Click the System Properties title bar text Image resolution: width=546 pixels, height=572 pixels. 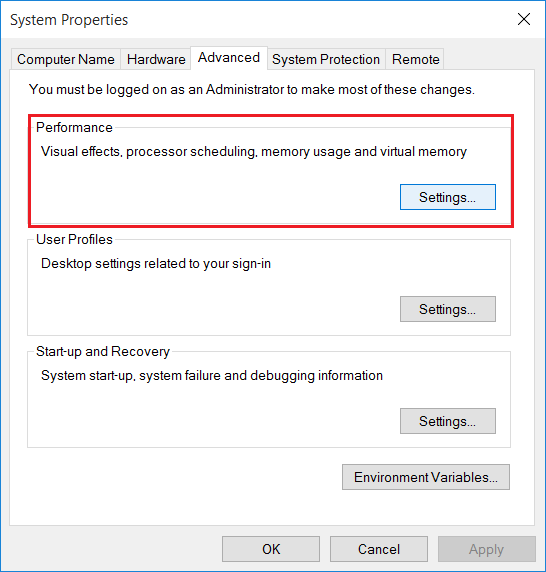[69, 20]
